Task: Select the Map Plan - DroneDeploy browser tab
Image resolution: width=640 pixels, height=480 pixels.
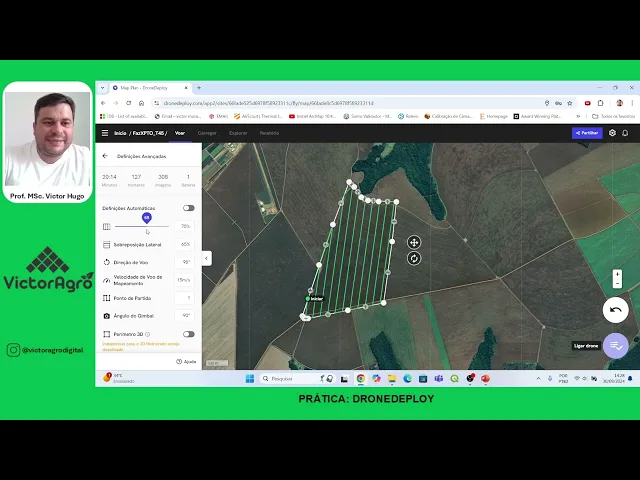Action: tap(151, 88)
